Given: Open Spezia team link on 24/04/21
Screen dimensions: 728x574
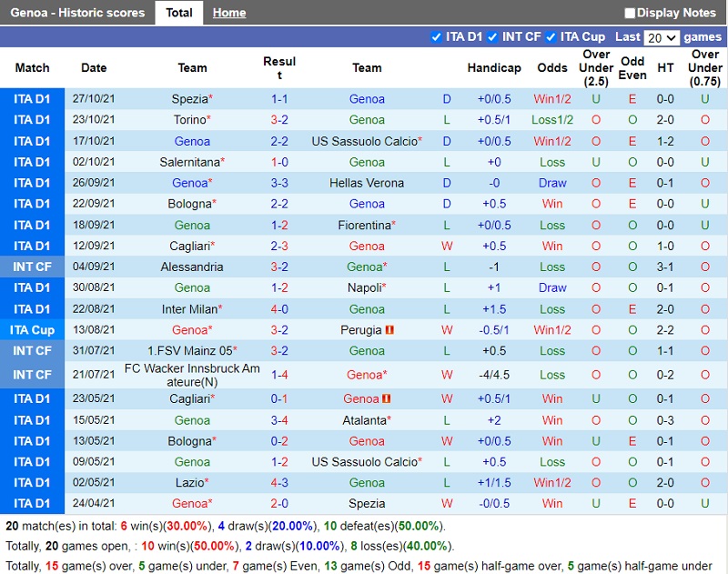Looking at the screenshot, I should [x=367, y=503].
